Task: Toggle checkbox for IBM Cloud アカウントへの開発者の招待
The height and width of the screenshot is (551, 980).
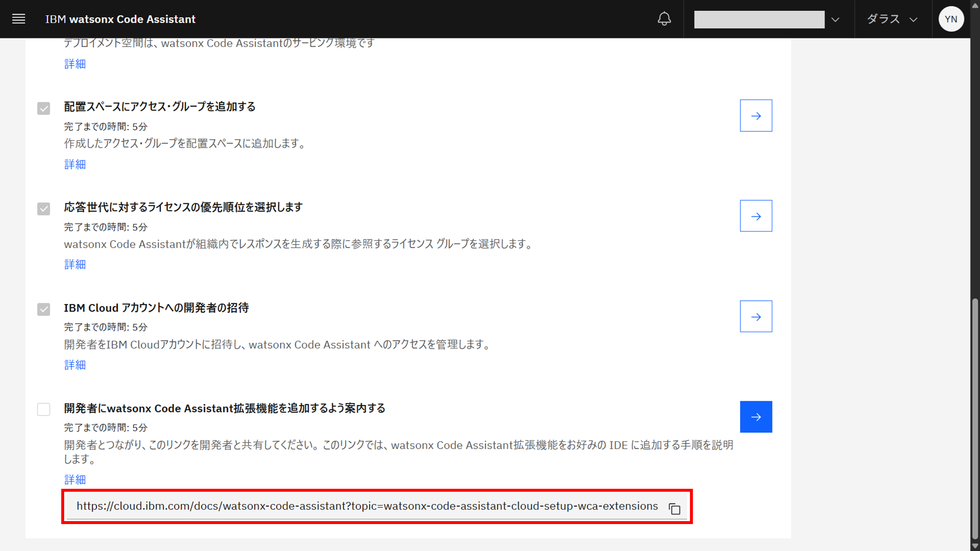Action: tap(44, 309)
